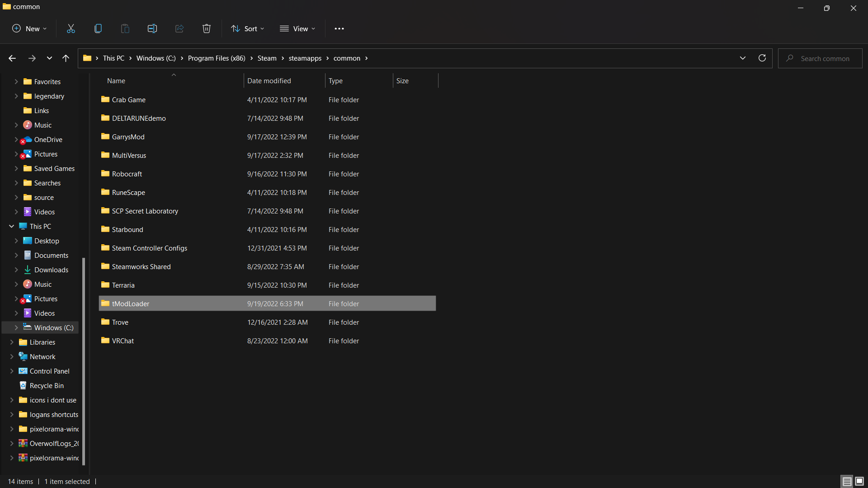This screenshot has width=868, height=488.
Task: Go back with the left arrow
Action: coord(12,58)
